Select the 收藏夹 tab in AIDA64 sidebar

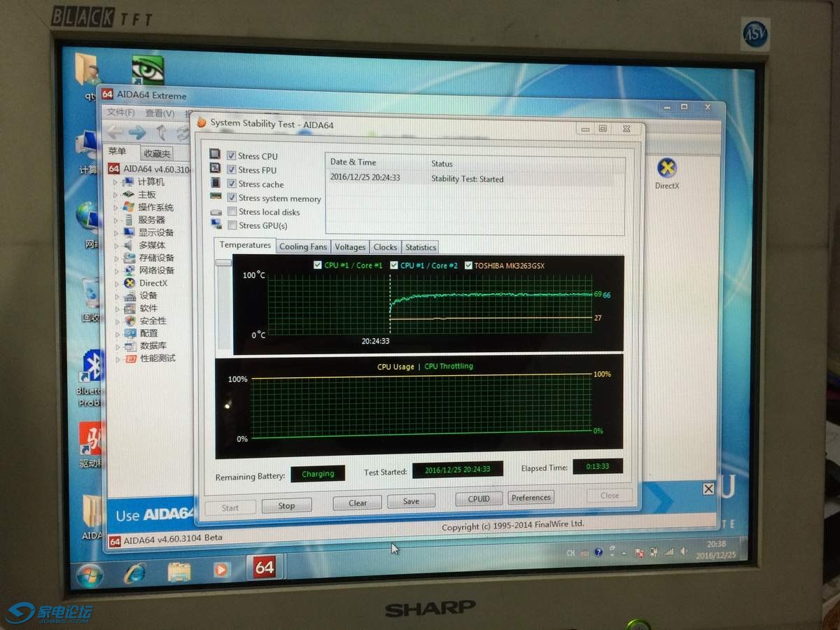pyautogui.click(x=156, y=154)
